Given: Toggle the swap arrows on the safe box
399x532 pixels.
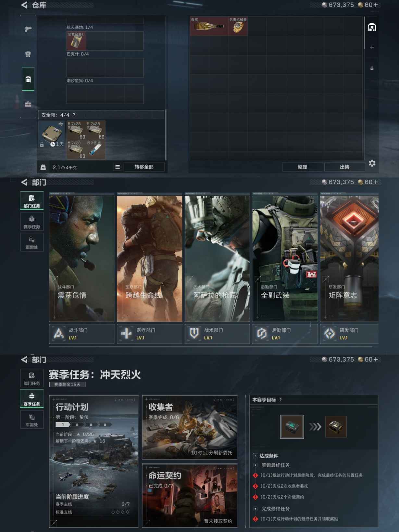Looking at the screenshot, I should point(61,124).
